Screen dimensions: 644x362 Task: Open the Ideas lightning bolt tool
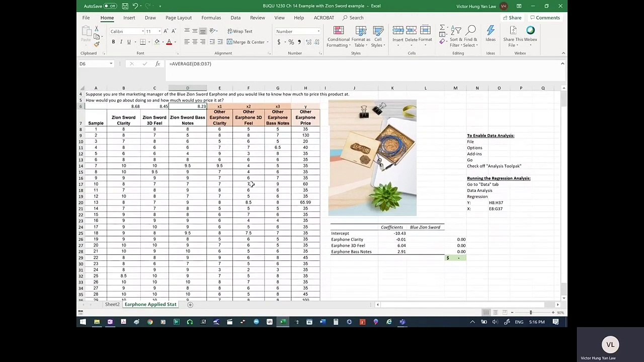coord(491,34)
